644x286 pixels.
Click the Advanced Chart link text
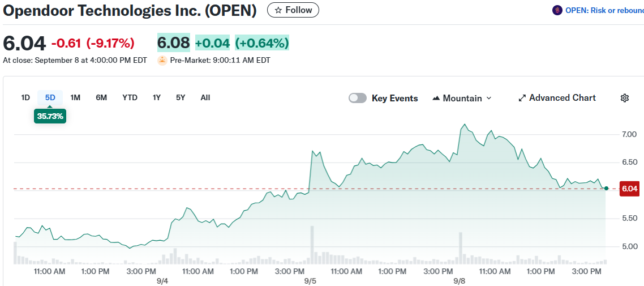[563, 98]
